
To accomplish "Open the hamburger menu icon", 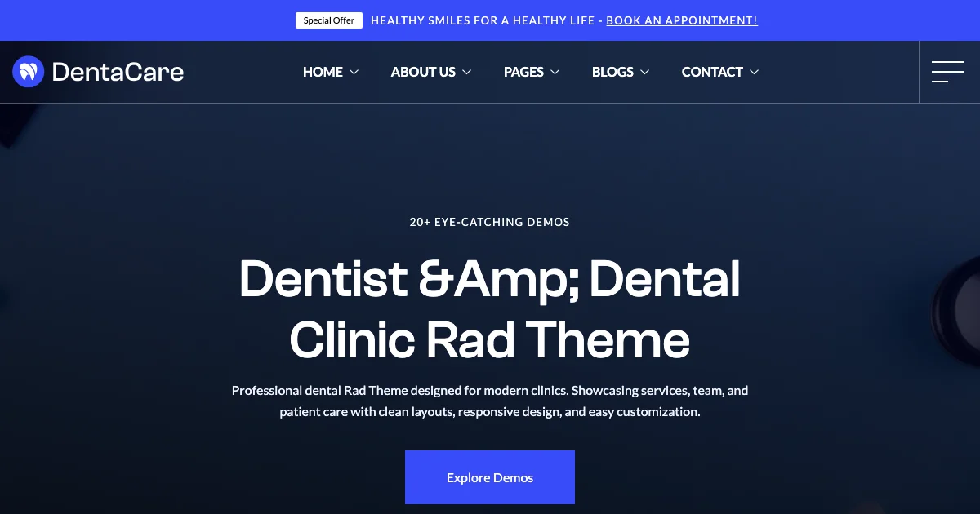I will (947, 72).
